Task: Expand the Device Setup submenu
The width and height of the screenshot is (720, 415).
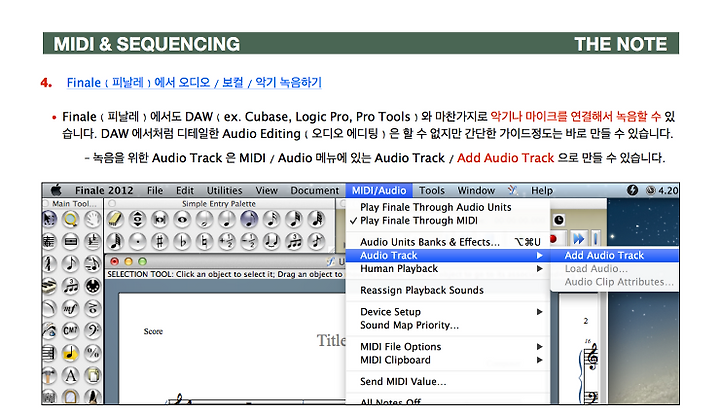Action: point(448,312)
